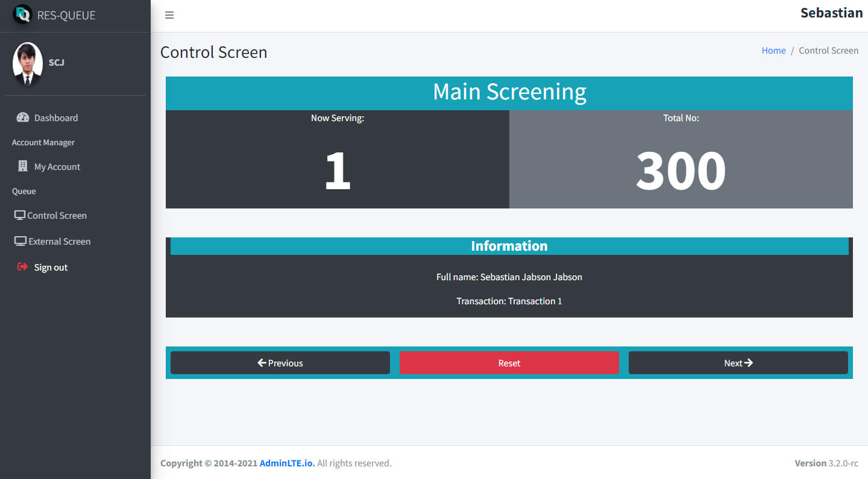The height and width of the screenshot is (479, 868).
Task: Click the Version 3.2.0-rc footer text
Action: click(x=826, y=463)
